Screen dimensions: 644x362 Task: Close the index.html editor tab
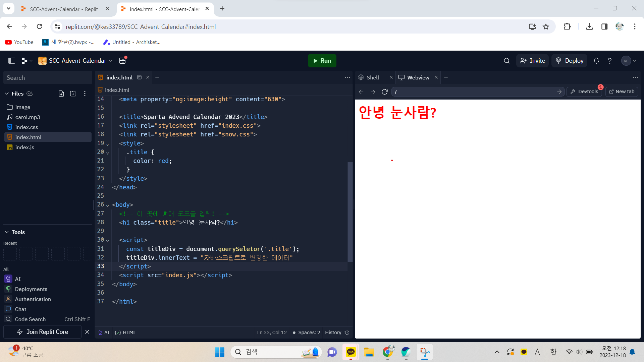coord(148,77)
